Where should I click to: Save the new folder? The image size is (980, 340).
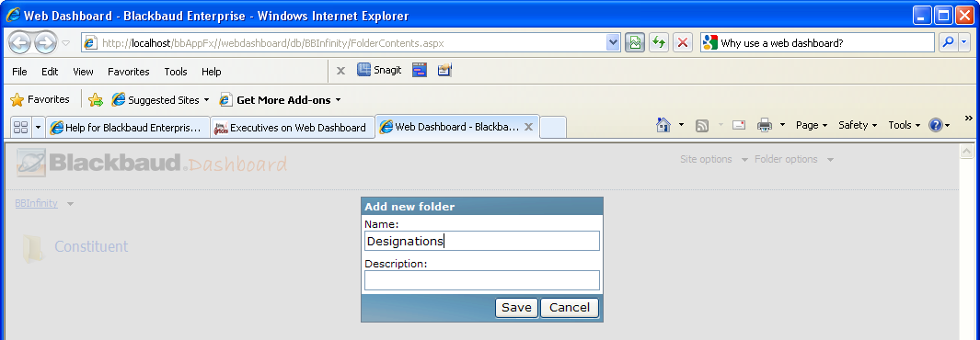(516, 308)
